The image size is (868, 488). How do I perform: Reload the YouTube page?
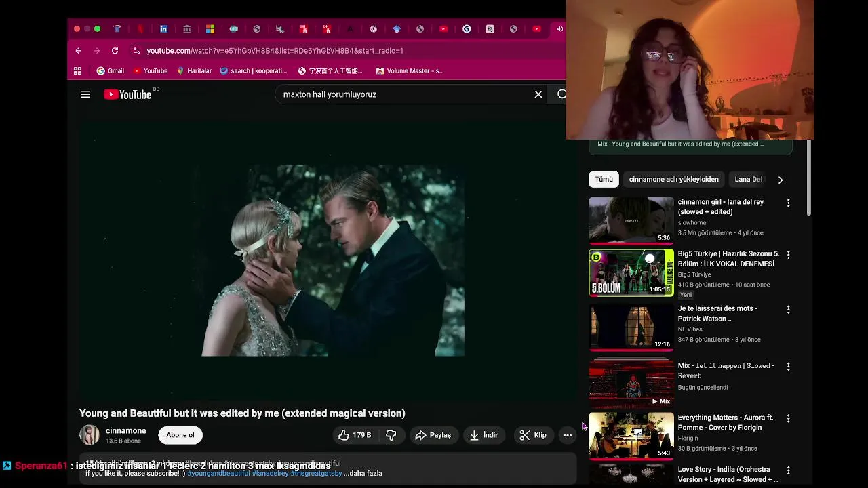[x=115, y=51]
